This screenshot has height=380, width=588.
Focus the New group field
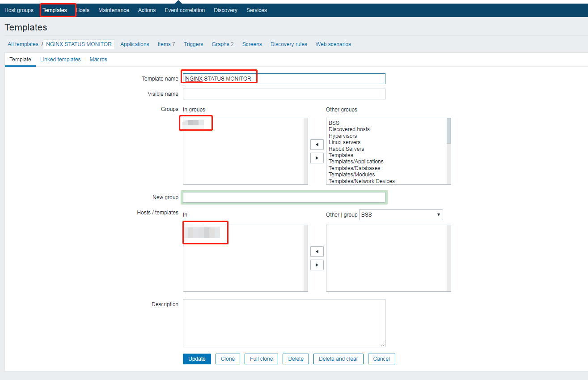coord(284,197)
